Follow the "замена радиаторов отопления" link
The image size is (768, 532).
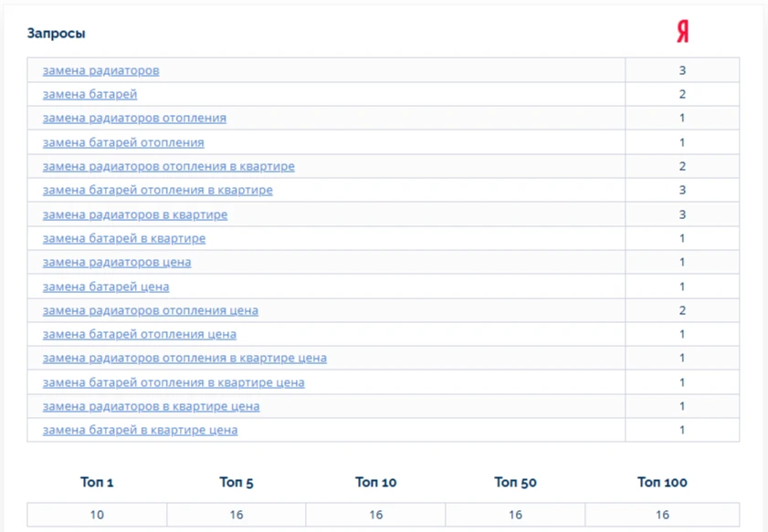pos(134,118)
